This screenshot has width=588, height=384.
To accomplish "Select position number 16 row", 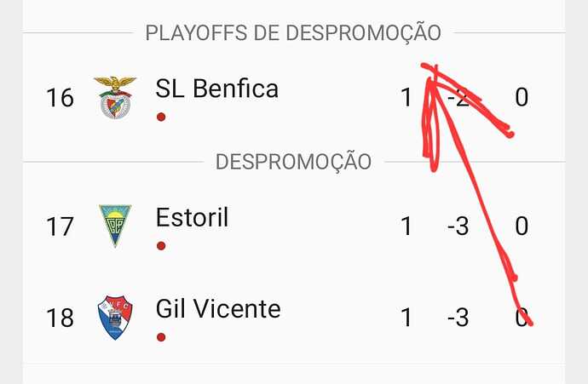I will click(294, 97).
